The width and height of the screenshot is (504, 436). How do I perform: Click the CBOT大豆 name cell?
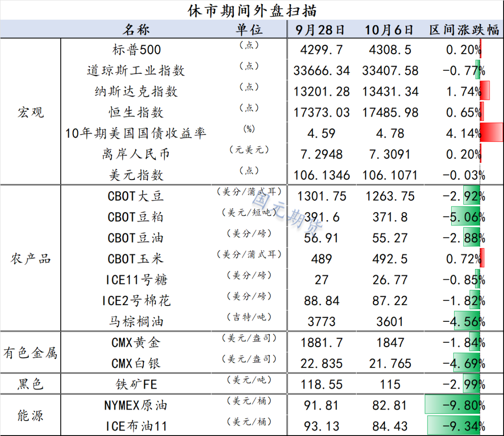coord(136,196)
